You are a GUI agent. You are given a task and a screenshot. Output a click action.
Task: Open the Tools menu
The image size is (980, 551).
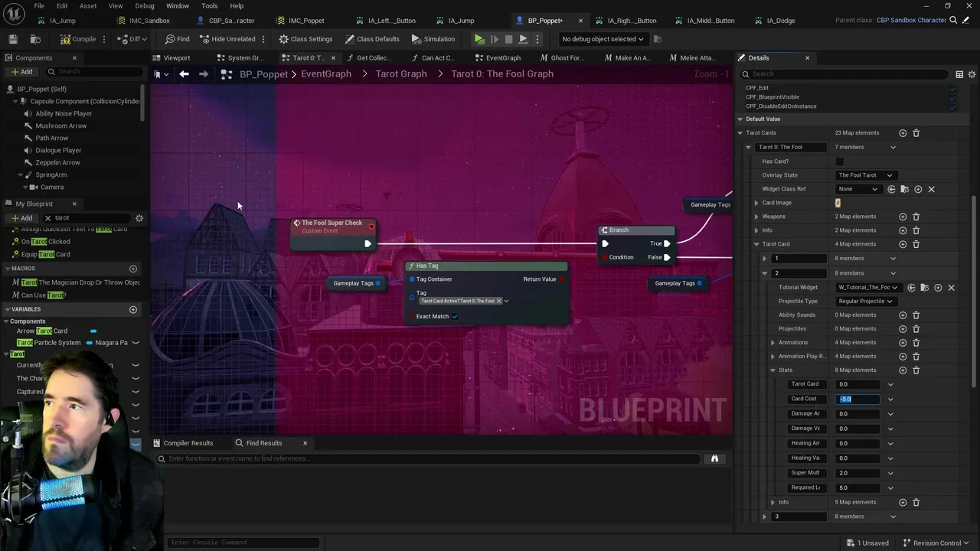[210, 6]
